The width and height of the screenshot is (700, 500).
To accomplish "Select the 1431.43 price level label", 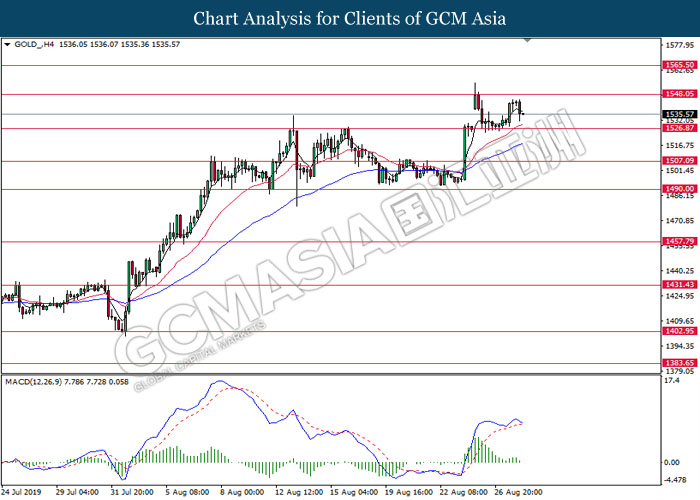I will point(679,285).
